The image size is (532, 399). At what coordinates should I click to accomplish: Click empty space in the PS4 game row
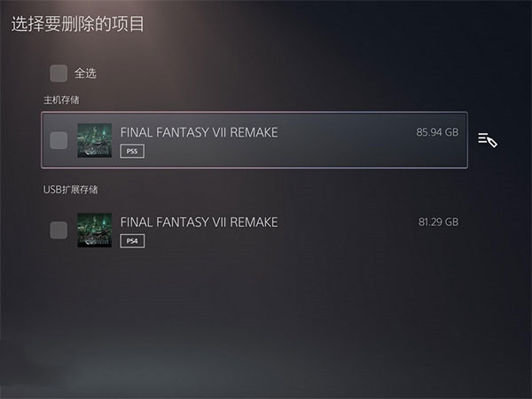340,239
